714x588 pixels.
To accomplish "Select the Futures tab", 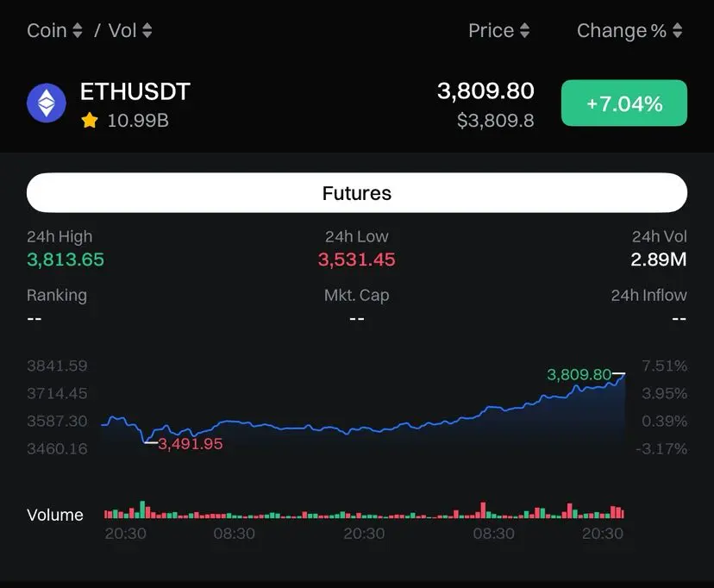I will 357,192.
